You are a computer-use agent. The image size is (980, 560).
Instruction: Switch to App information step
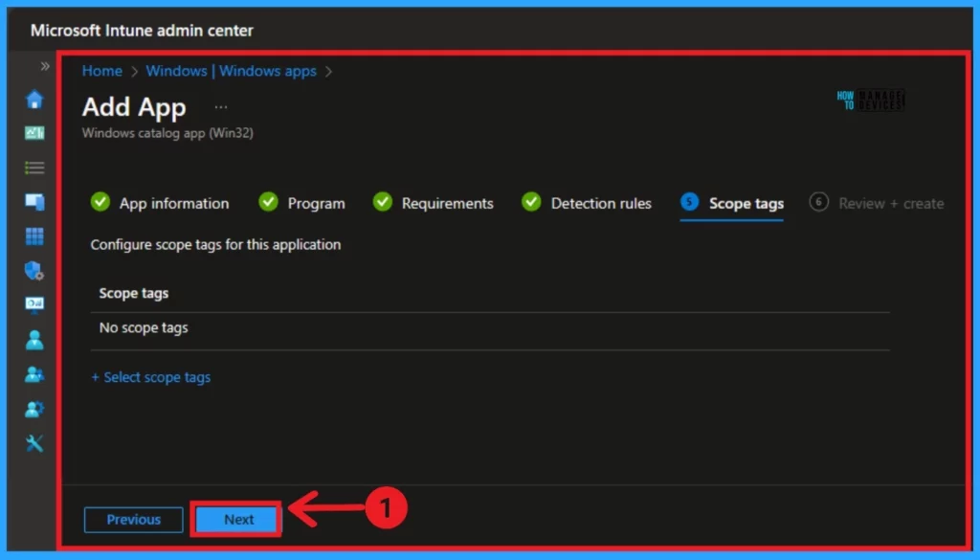point(160,203)
